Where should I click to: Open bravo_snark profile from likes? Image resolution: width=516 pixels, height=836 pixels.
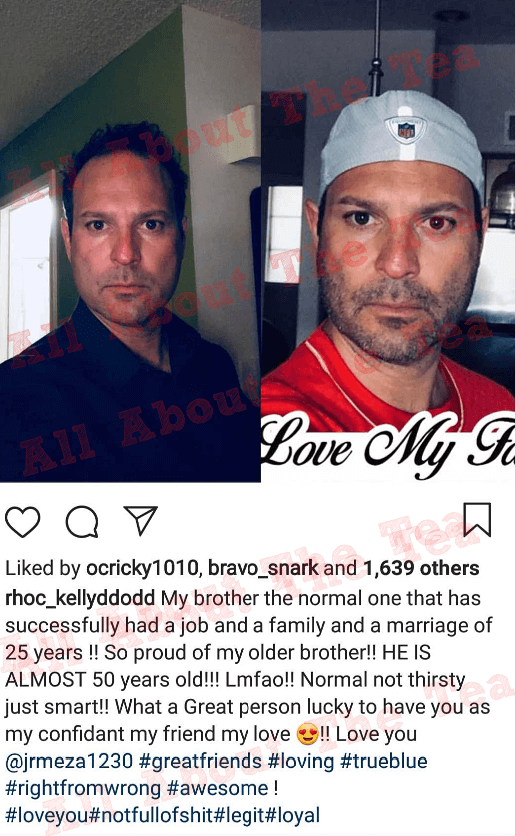point(263,568)
